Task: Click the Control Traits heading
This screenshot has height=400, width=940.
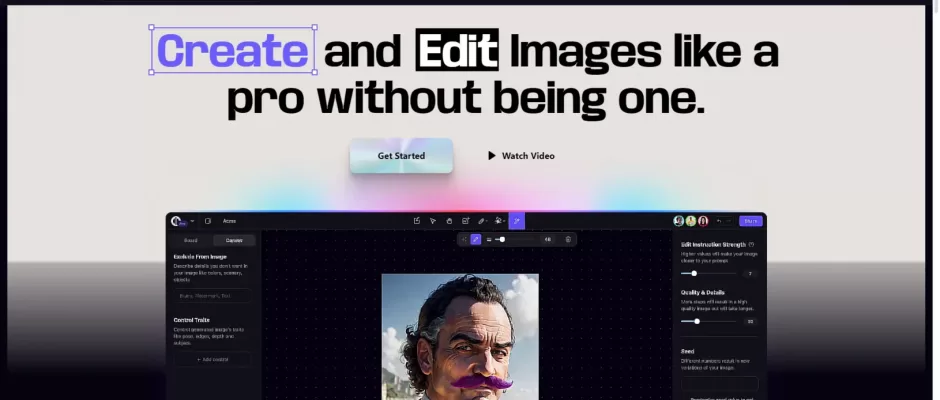Action: (x=192, y=320)
